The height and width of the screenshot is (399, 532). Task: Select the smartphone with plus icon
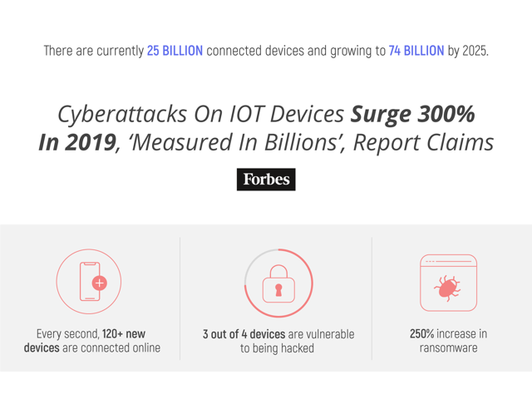click(x=89, y=282)
